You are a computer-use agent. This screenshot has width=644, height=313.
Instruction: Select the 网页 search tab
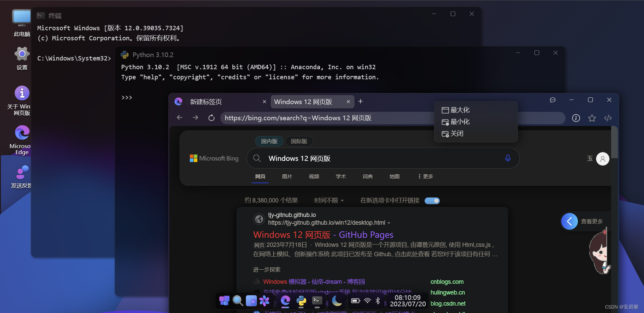point(260,176)
